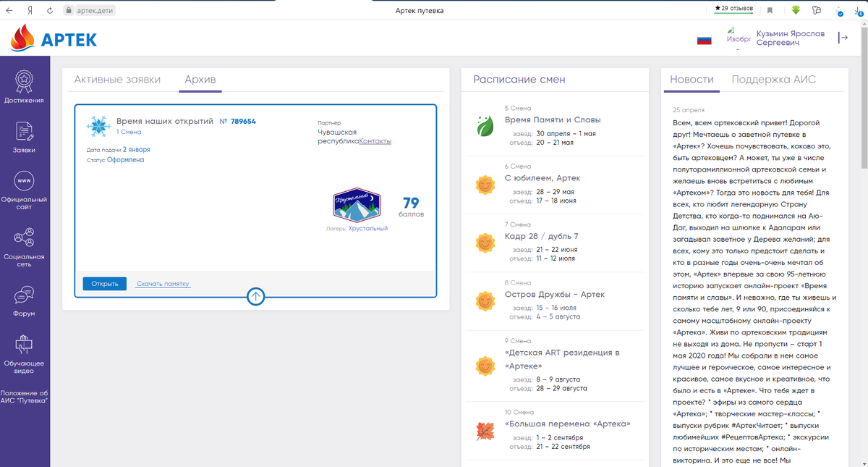Open the Обучающее видео sidebar icon
This screenshot has height=467, width=868.
[24, 345]
